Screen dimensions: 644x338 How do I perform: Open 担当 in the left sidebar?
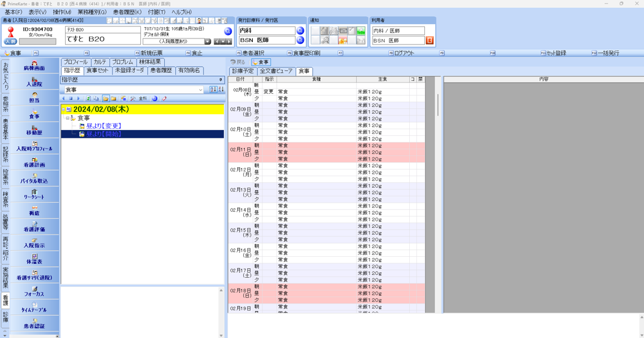click(x=34, y=98)
